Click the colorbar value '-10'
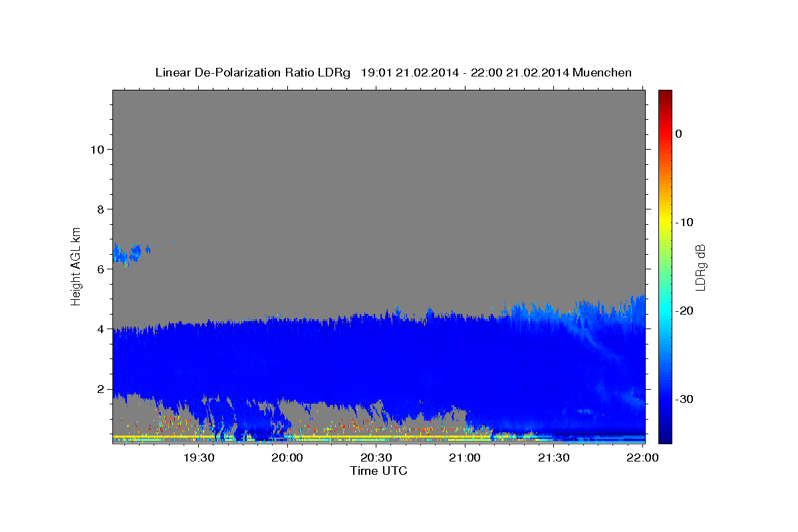The width and height of the screenshot is (798, 532). 684,222
